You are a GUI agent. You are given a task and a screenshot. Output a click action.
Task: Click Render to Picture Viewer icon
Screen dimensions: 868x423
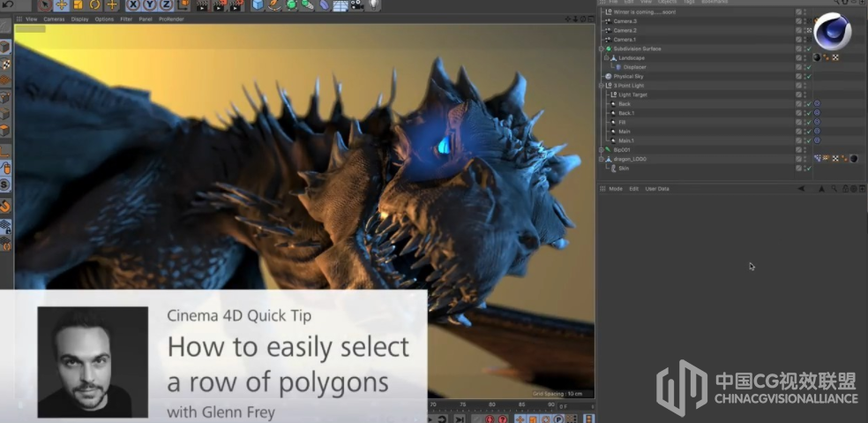(x=220, y=5)
